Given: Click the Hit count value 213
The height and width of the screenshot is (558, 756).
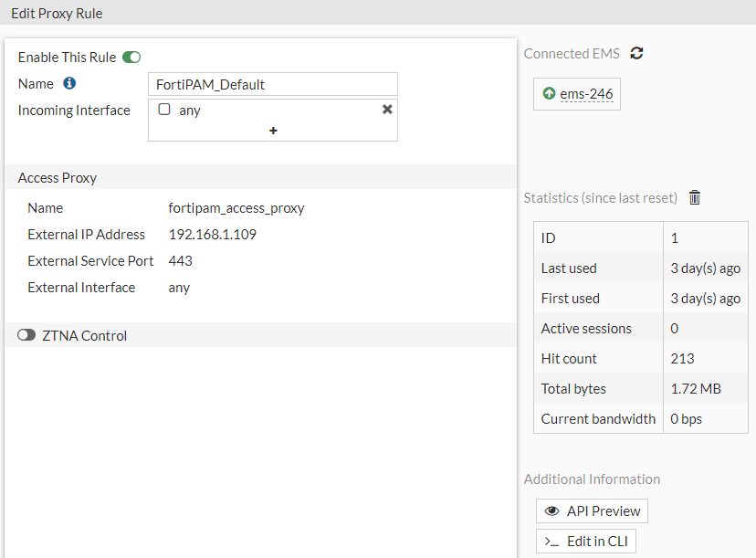Looking at the screenshot, I should pos(682,358).
